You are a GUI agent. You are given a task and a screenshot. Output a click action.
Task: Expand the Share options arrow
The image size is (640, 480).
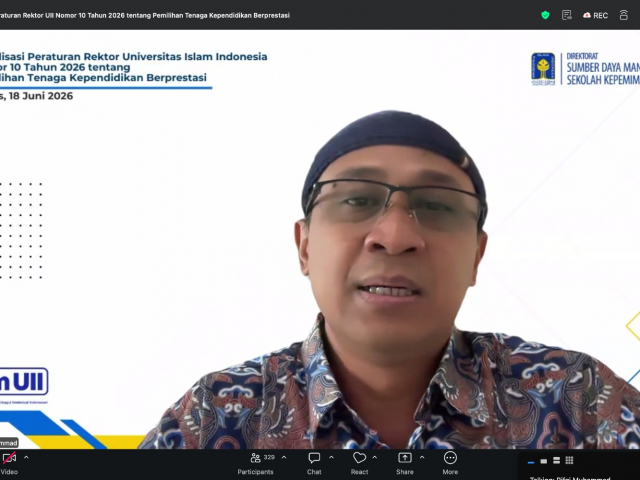pos(422,458)
